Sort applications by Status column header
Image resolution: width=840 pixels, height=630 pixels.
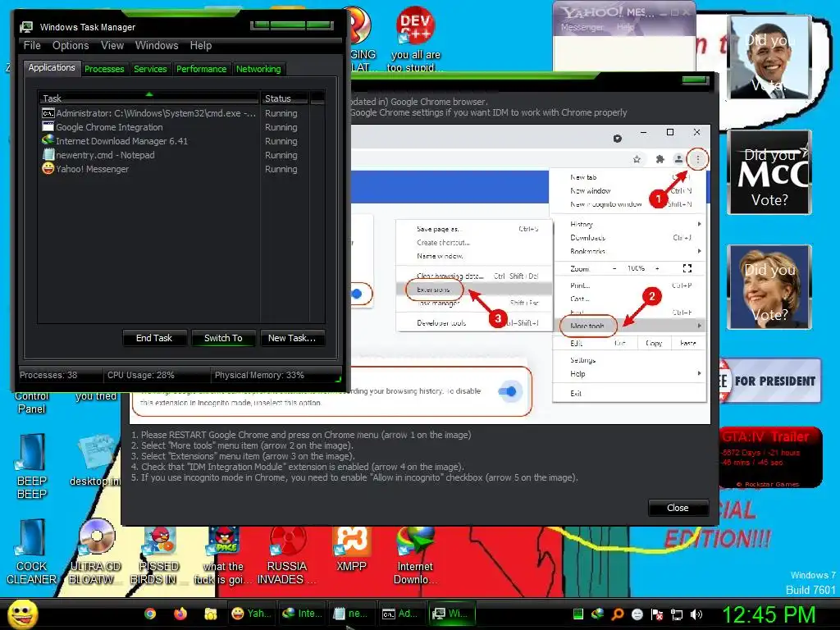pyautogui.click(x=285, y=98)
